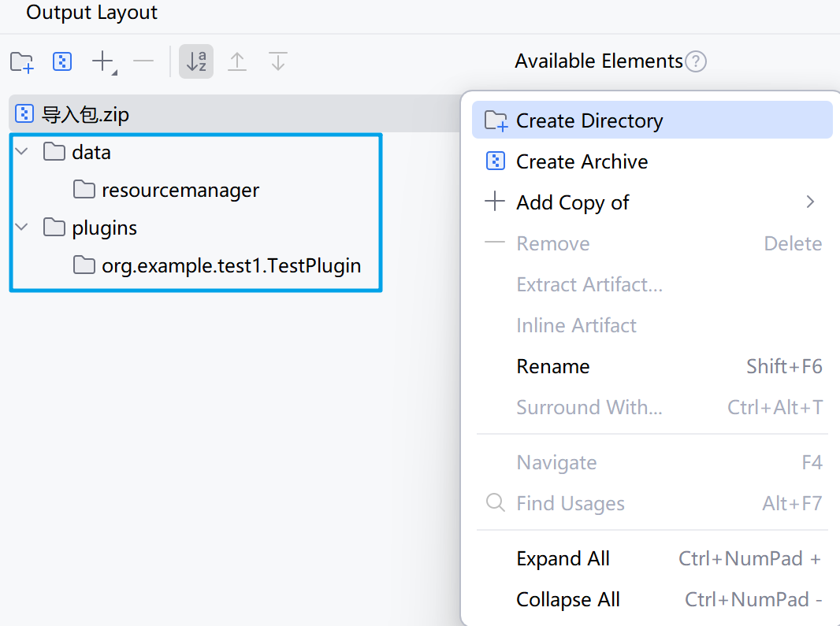This screenshot has width=840, height=626.
Task: Click the Move Down arrow icon
Action: 277,61
